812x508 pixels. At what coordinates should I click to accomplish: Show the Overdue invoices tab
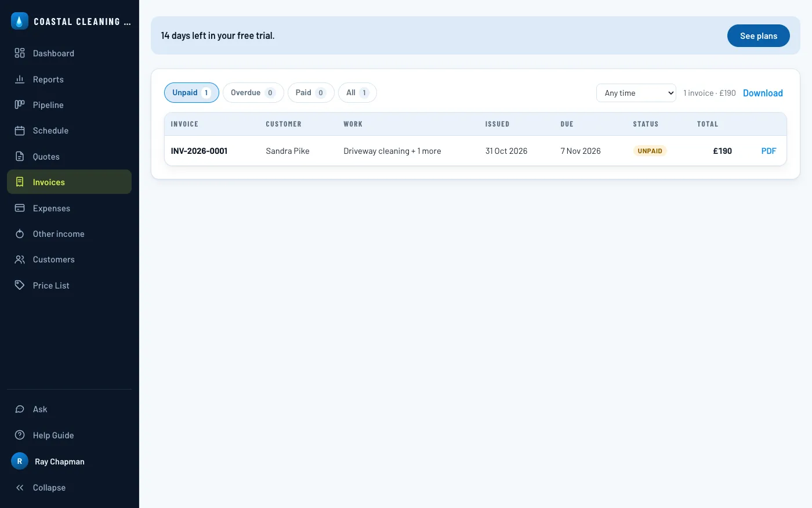[x=253, y=93]
